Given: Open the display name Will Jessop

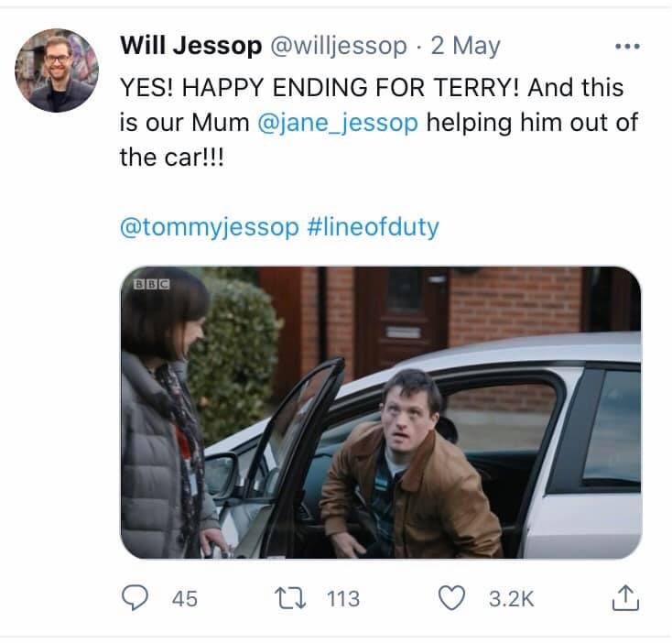Looking at the screenshot, I should pos(190,45).
